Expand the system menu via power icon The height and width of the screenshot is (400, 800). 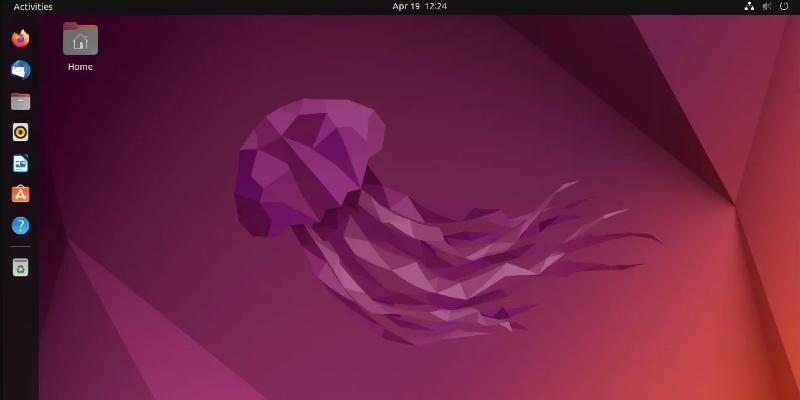(785, 7)
